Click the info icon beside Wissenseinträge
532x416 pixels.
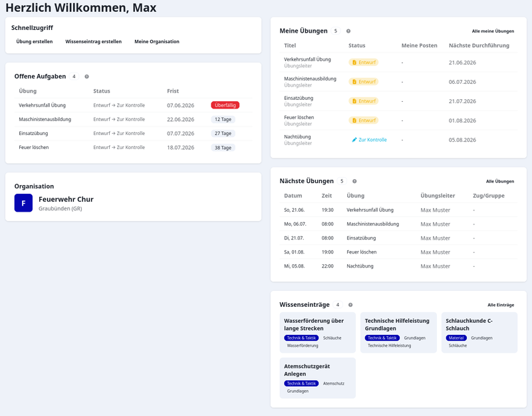click(x=350, y=305)
